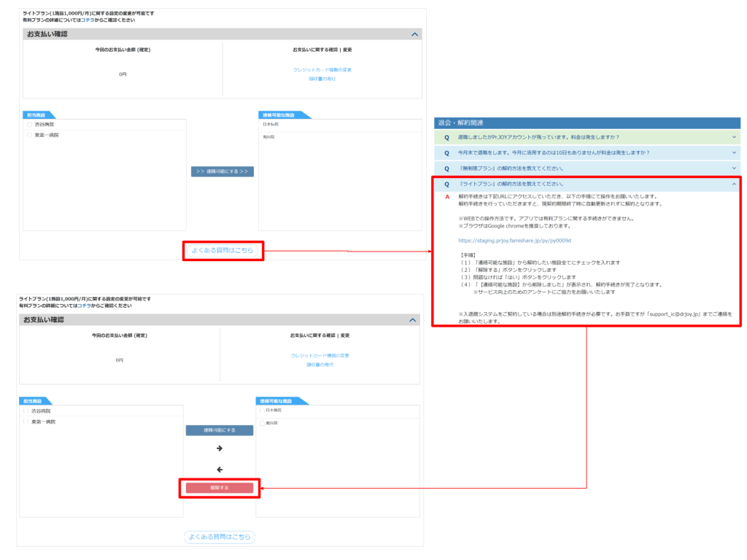Check 東第一病院 in the upper 担当施設 list
The width and height of the screenshot is (747, 560).
30,135
